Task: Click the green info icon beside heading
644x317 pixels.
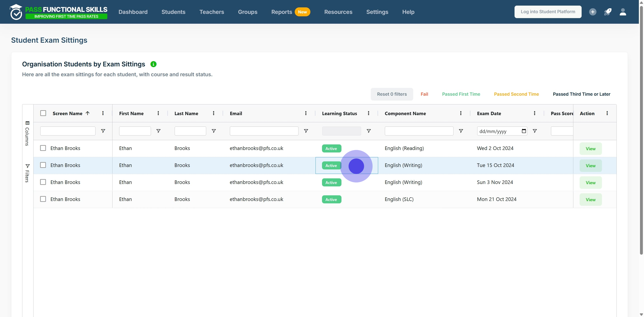Action: (153, 64)
